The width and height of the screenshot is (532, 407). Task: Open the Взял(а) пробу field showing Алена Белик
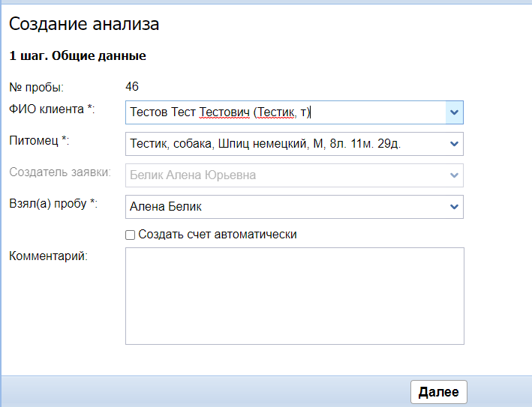pos(285,207)
